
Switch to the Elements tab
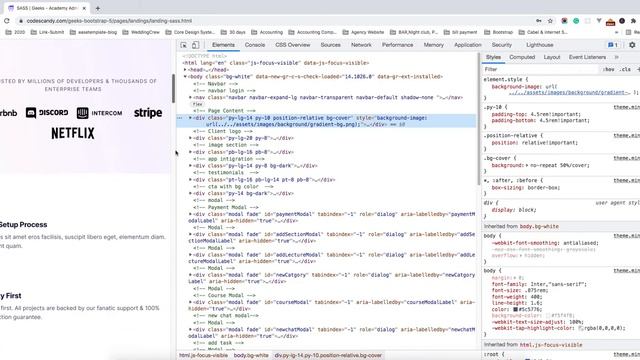(223, 45)
